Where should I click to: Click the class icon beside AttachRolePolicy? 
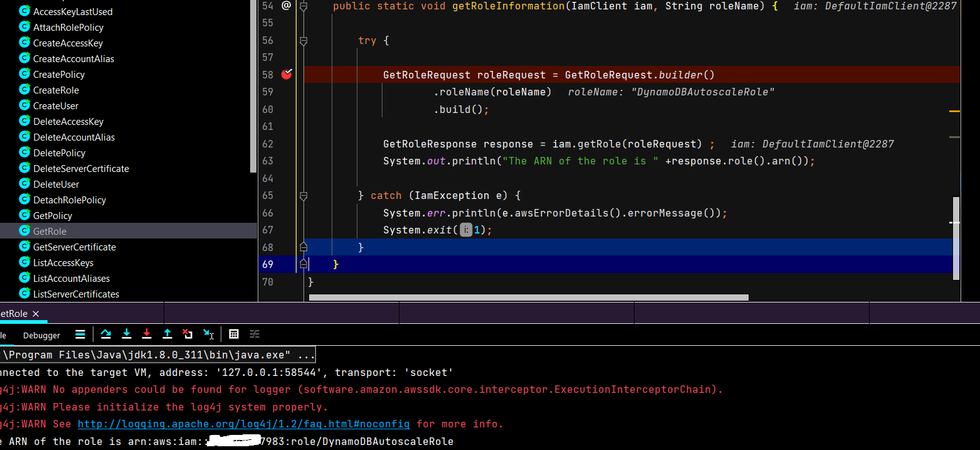click(24, 26)
